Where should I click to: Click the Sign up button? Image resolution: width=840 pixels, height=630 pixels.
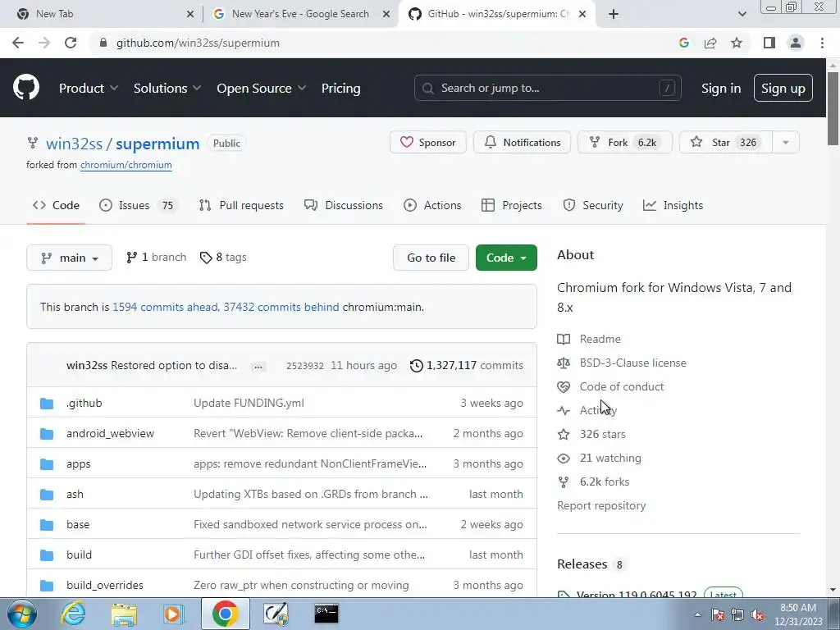click(x=783, y=89)
